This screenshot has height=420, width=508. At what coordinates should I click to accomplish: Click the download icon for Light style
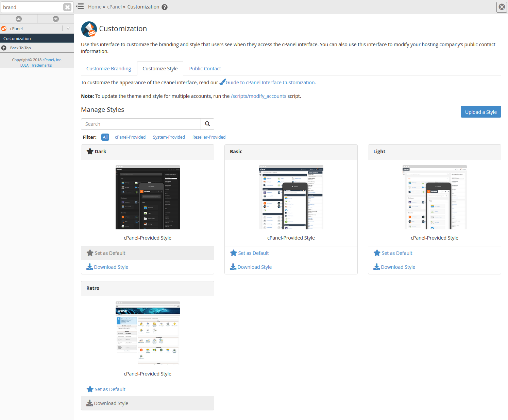point(377,267)
